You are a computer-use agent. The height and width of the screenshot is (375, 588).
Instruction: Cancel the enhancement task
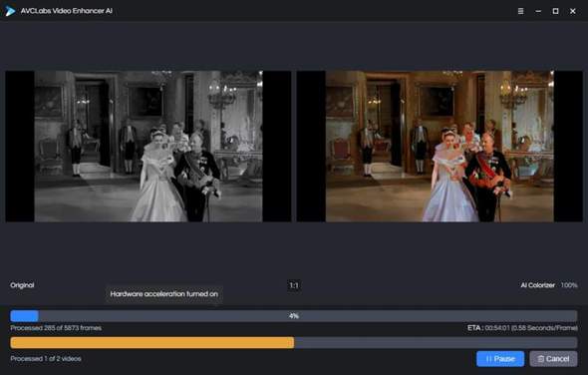(553, 359)
